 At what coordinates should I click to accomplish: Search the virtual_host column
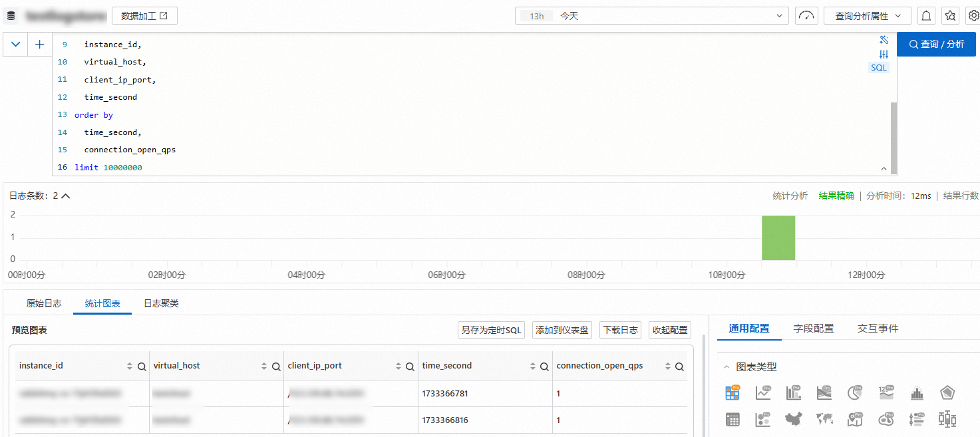pos(276,366)
